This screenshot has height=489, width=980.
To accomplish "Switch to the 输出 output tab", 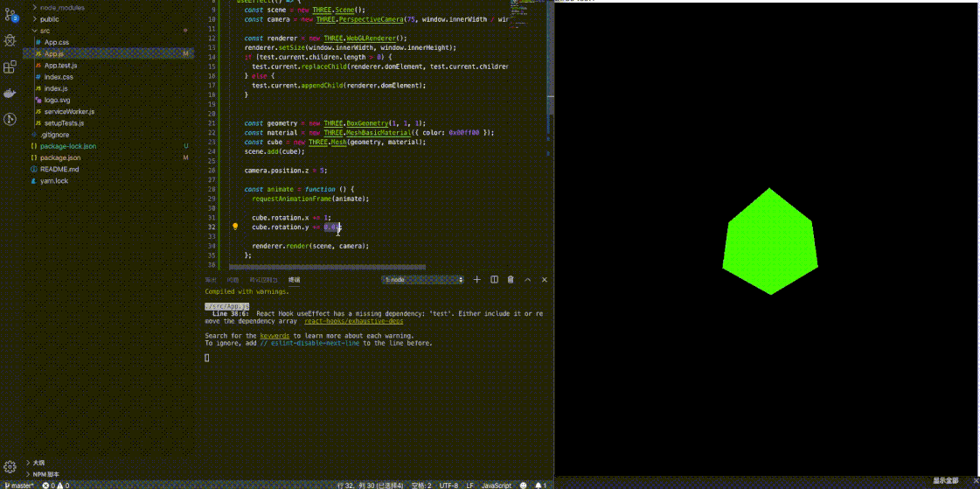I will tap(211, 280).
